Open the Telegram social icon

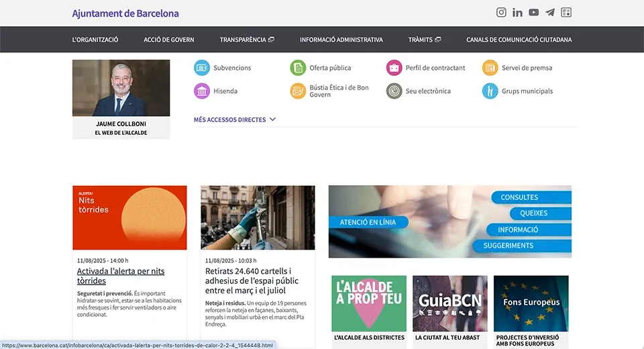click(x=550, y=12)
